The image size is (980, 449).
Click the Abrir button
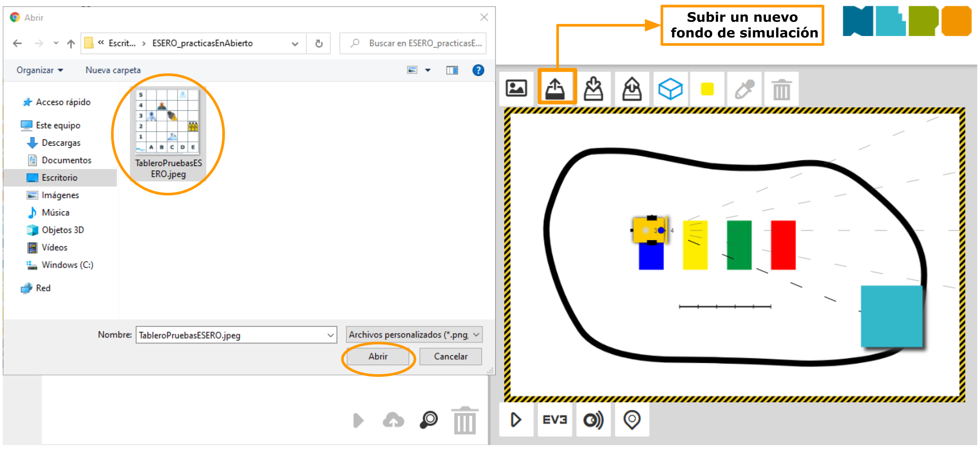[378, 357]
